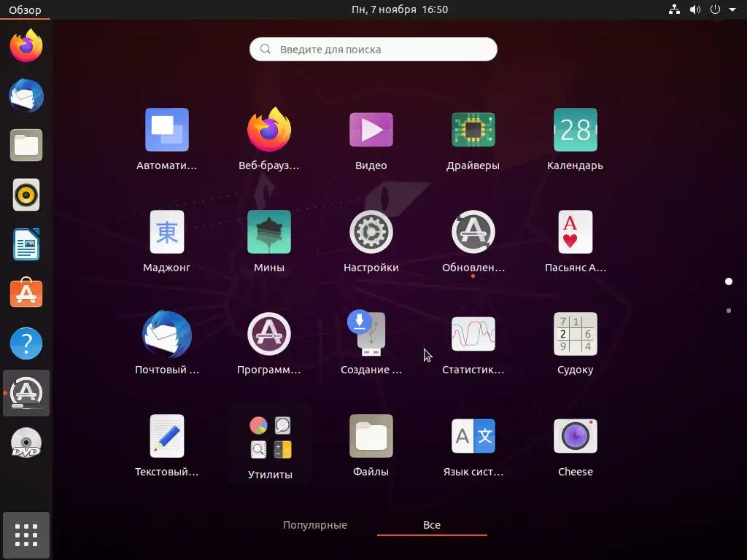747x560 pixels.
Task: Open Обновлен… software updater in grid
Action: pos(473,232)
